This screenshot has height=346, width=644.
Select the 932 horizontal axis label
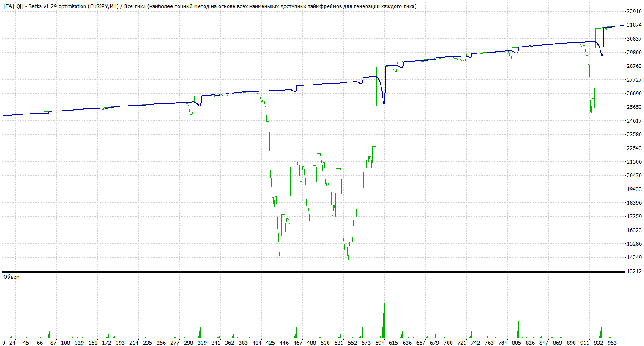point(598,343)
